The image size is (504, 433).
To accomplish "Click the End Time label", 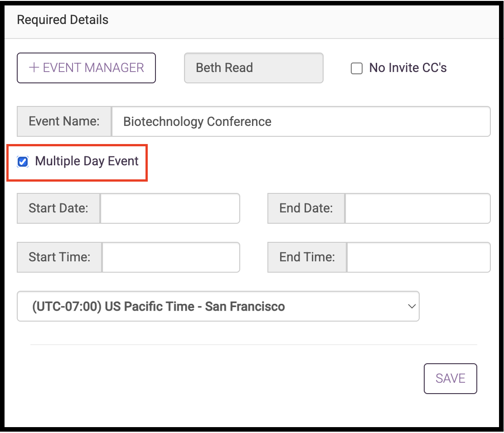I will [307, 257].
